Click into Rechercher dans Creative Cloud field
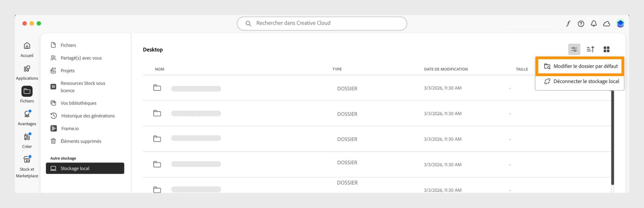The height and width of the screenshot is (208, 644). (322, 23)
